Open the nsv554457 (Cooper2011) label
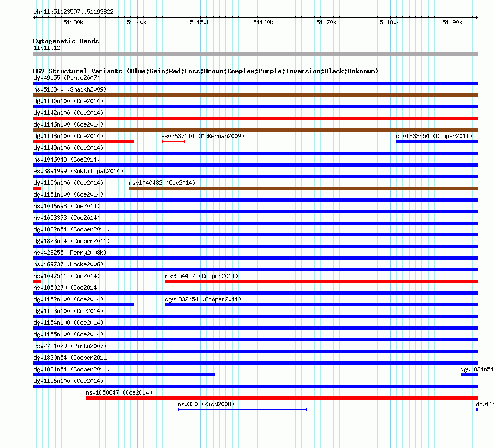This screenshot has height=448, width=494. tap(201, 276)
